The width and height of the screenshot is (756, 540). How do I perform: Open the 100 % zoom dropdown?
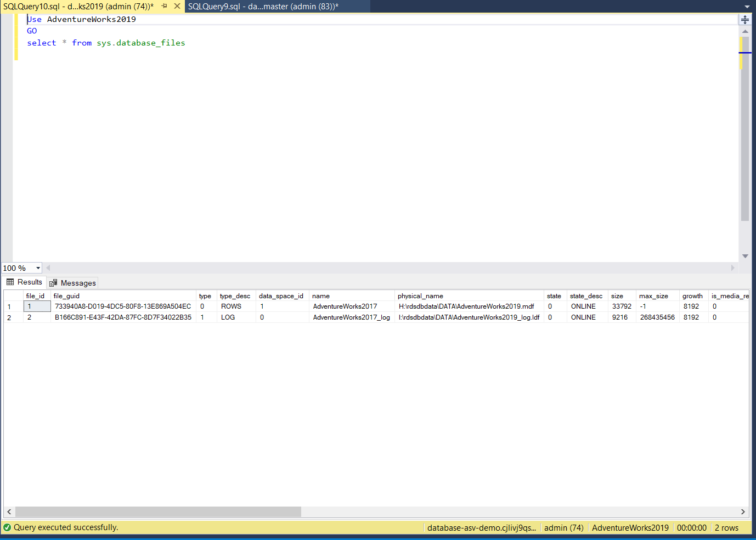(x=38, y=268)
